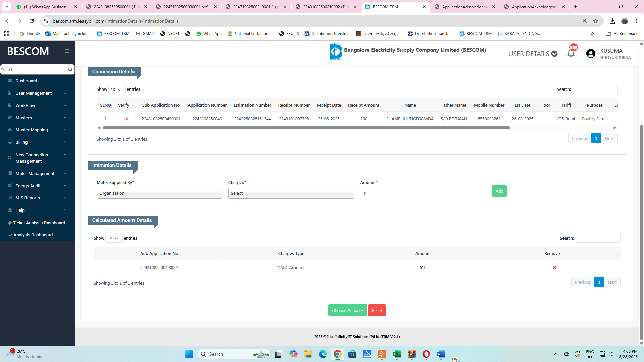The image size is (644, 362).
Task: Open Meter Supplied By Organization dropdown
Action: 159,193
